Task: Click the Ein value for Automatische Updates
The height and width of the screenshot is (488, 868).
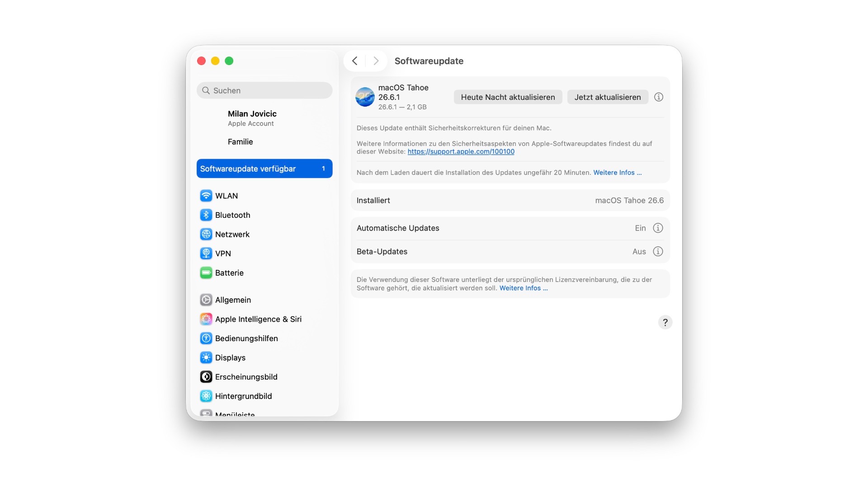Action: [x=640, y=228]
